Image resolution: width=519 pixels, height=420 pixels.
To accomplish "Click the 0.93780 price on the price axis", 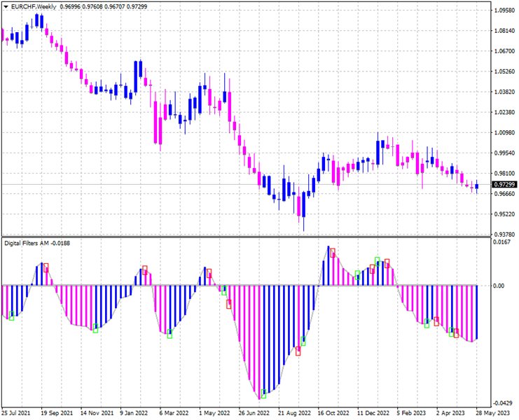I will pyautogui.click(x=504, y=234).
